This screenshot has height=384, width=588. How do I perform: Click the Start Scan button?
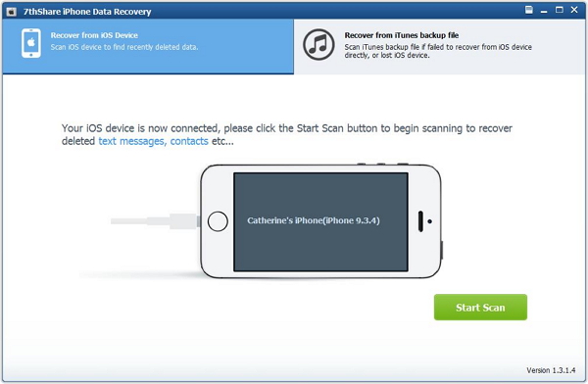(480, 308)
